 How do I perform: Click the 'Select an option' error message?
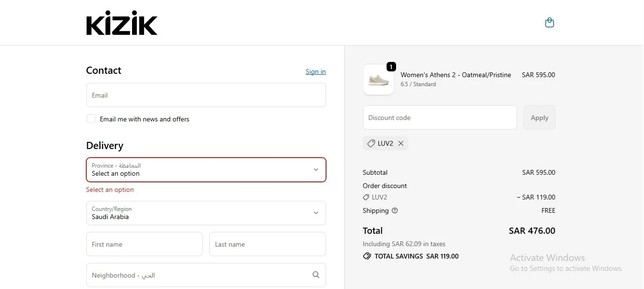[110, 189]
